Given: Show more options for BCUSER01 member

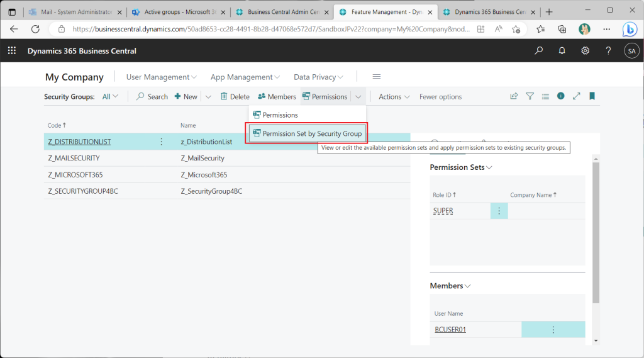Looking at the screenshot, I should point(553,330).
